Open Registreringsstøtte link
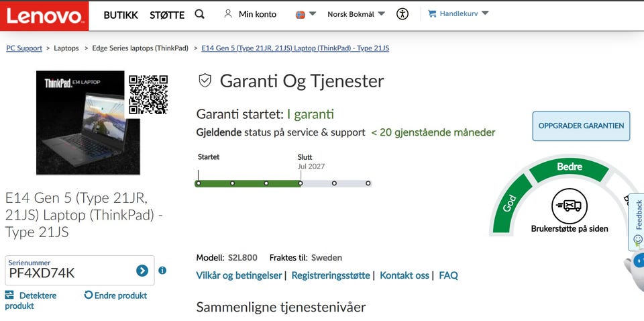The height and width of the screenshot is (321, 644). pyautogui.click(x=331, y=275)
